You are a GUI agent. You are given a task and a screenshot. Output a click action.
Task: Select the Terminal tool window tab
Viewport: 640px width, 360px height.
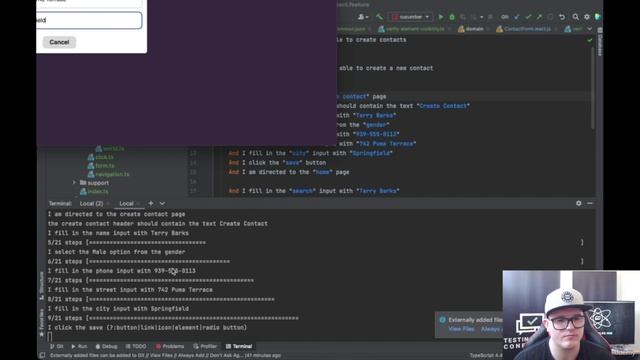tap(239, 346)
